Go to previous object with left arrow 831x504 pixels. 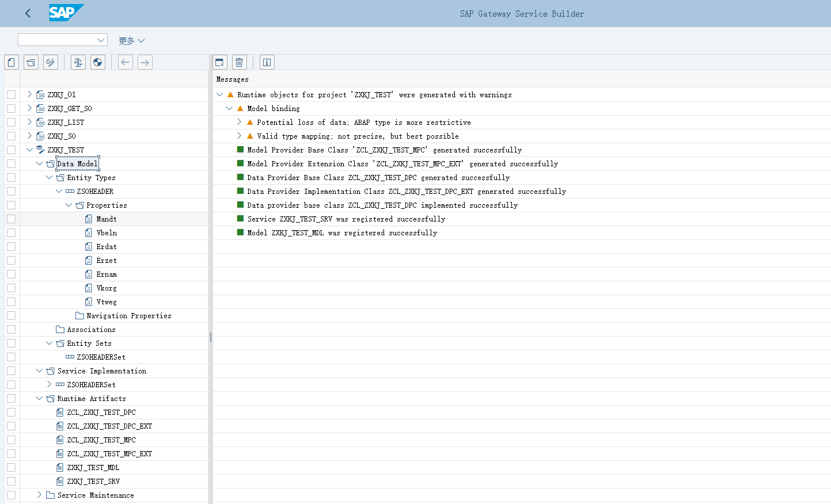126,62
